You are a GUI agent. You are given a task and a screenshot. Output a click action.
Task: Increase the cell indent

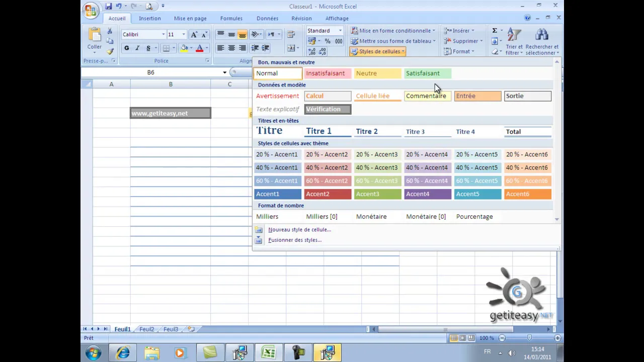pos(266,48)
